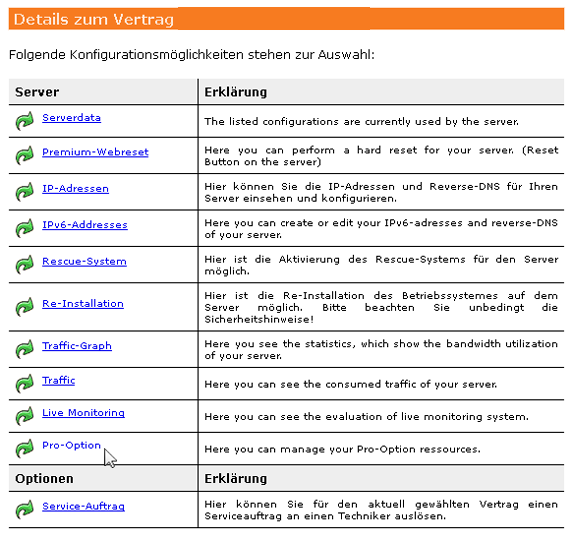572x541 pixels.
Task: Select the Rescue-System link
Action: click(x=84, y=262)
